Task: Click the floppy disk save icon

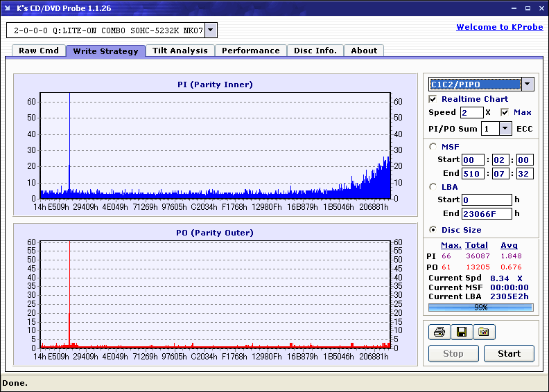Action: coord(461,332)
